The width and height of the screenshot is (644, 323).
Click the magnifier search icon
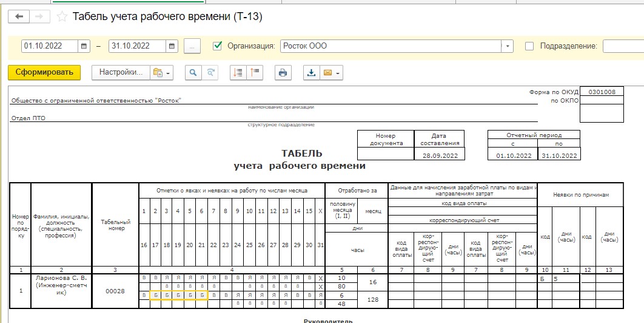tap(193, 72)
